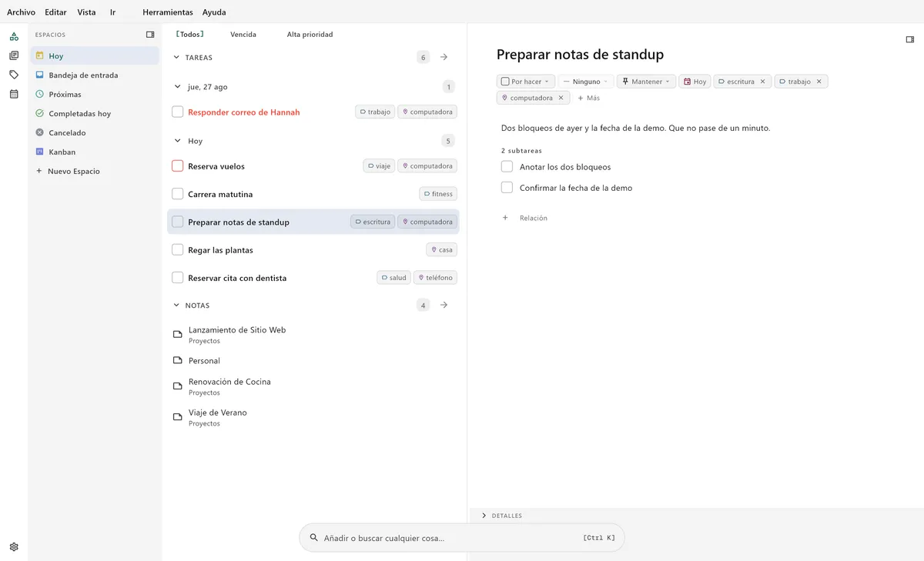Viewport: 924px width, 561px height.
Task: Remove the computadora context from task detail
Action: [x=561, y=98]
